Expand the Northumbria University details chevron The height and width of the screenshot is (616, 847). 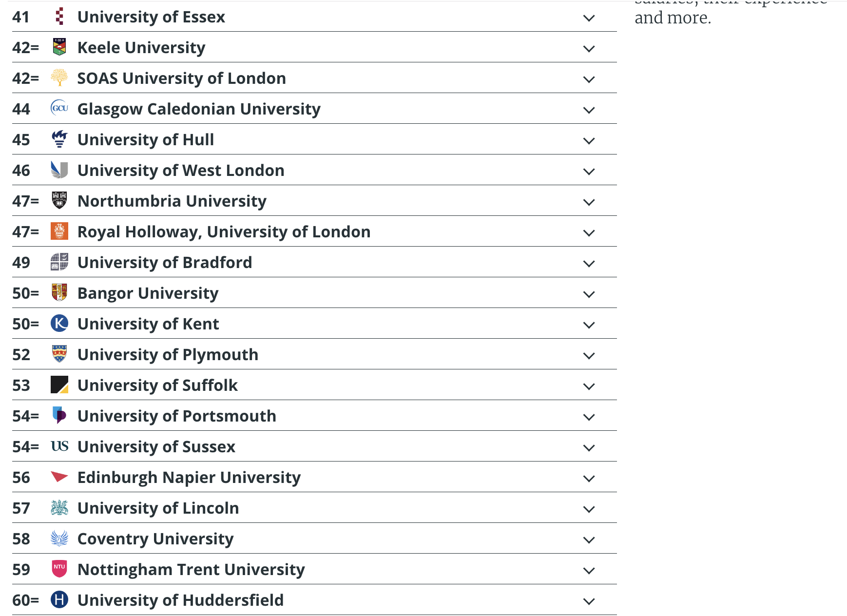pyautogui.click(x=589, y=202)
